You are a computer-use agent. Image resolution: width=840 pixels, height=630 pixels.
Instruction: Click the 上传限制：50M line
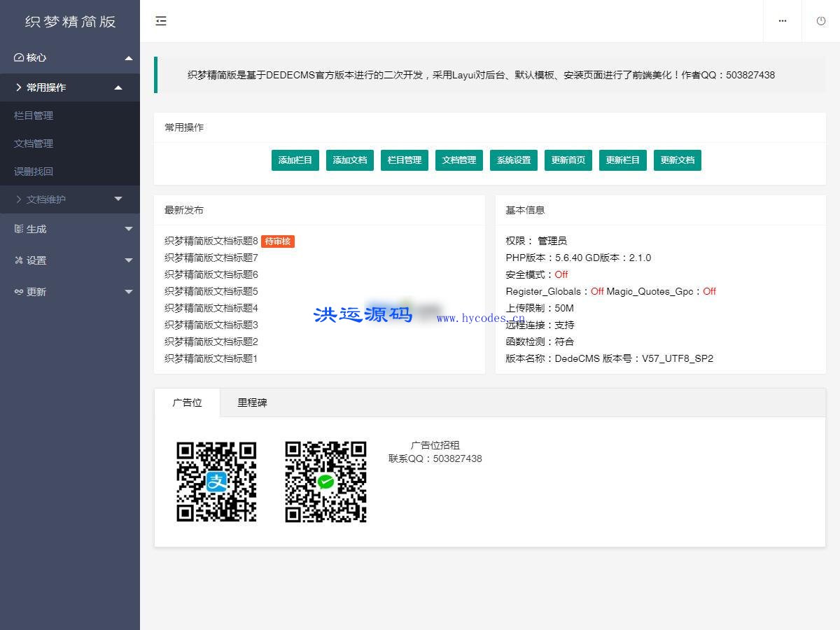(540, 308)
